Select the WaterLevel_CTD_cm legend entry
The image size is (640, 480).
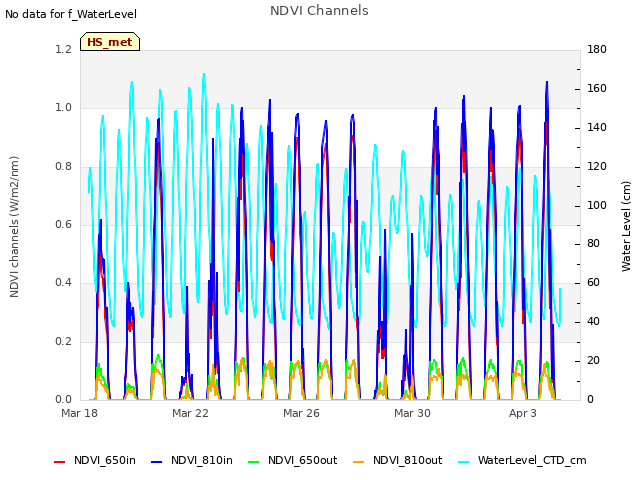(x=522, y=460)
